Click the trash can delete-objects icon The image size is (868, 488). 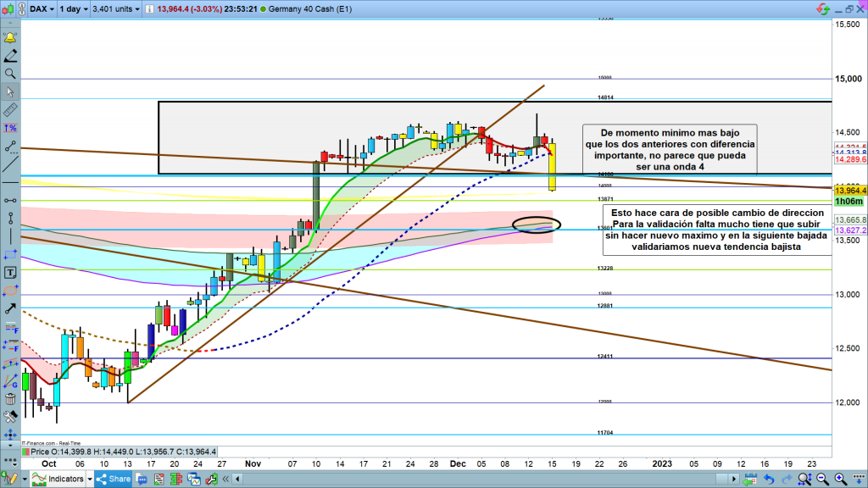(x=10, y=399)
